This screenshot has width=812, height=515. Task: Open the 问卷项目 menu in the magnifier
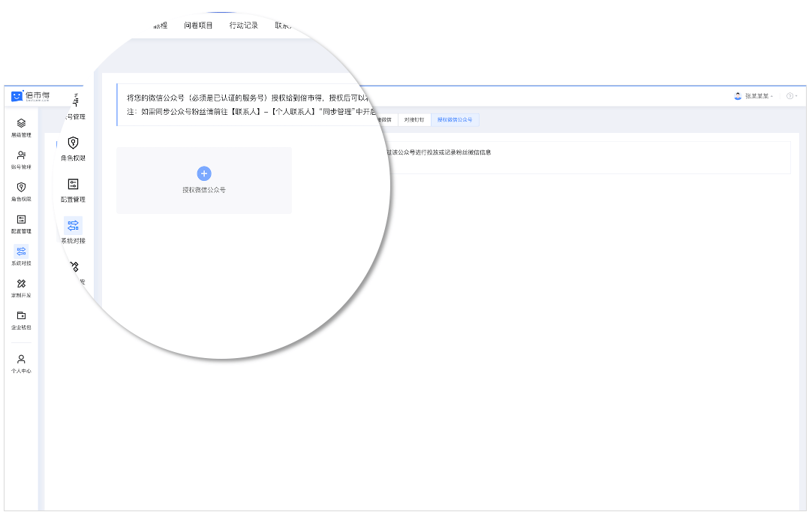click(x=198, y=26)
